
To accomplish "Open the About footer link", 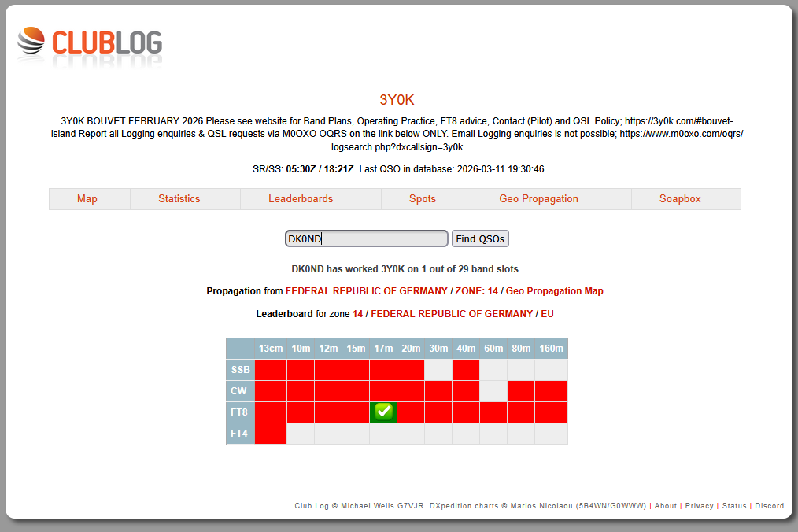I will [666, 506].
